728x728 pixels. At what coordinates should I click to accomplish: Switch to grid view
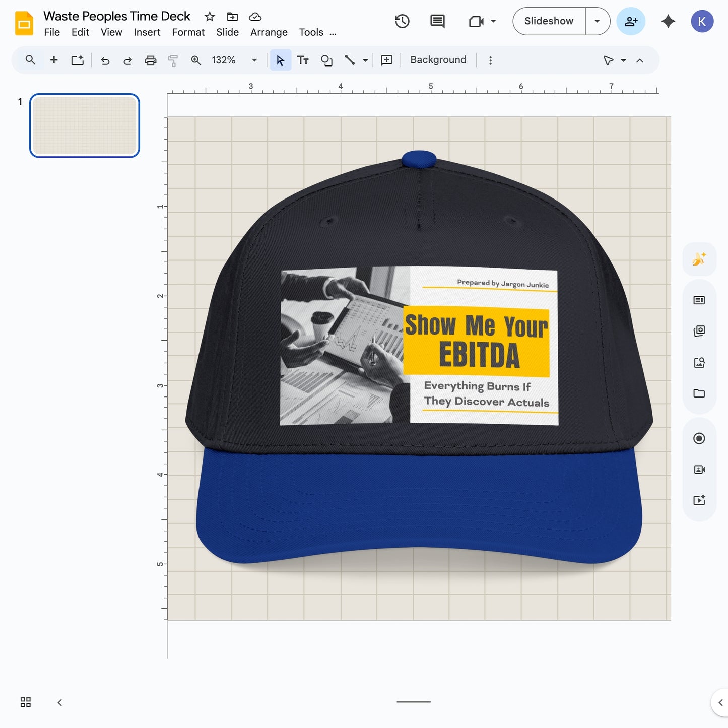coord(26,702)
